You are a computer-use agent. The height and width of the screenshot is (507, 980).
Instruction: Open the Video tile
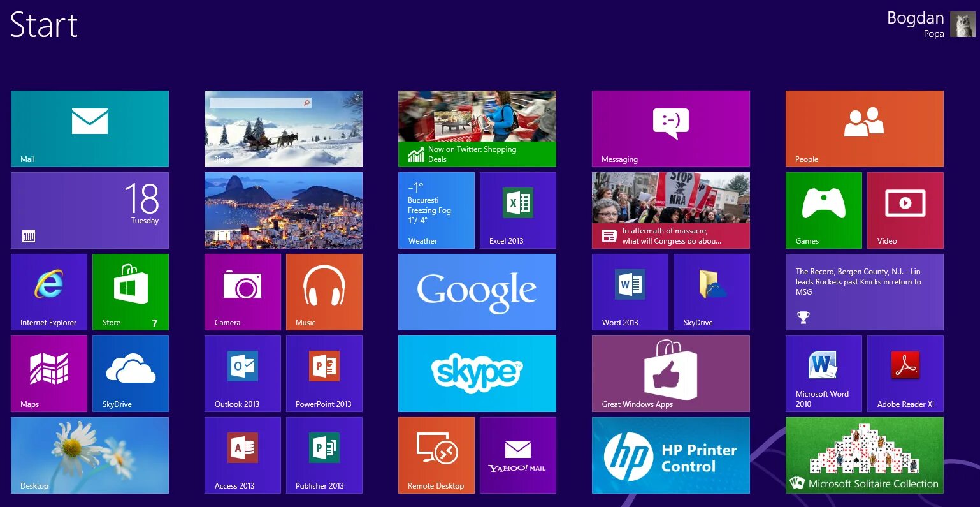[905, 210]
